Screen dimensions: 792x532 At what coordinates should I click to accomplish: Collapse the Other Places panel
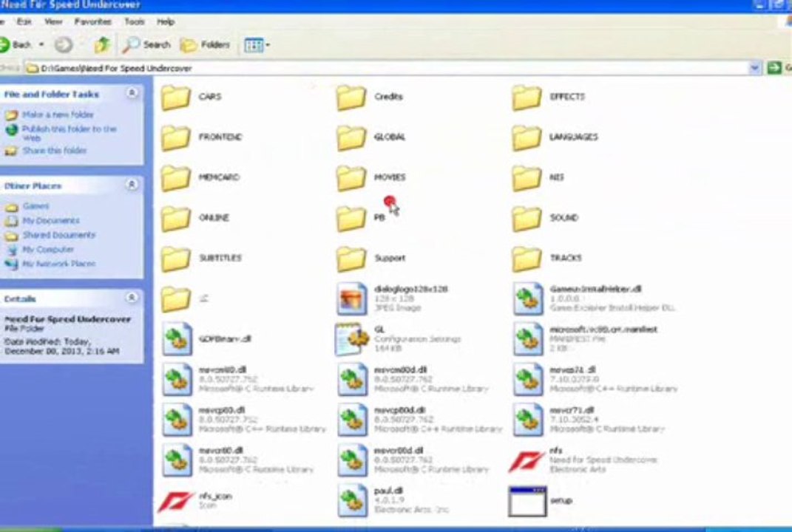pos(132,185)
